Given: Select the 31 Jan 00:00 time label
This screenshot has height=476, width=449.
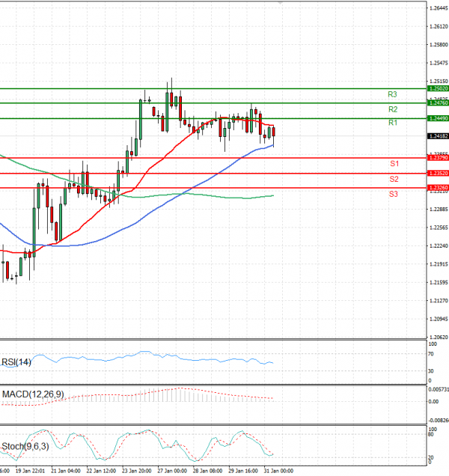Looking at the screenshot, I should 278,471.
